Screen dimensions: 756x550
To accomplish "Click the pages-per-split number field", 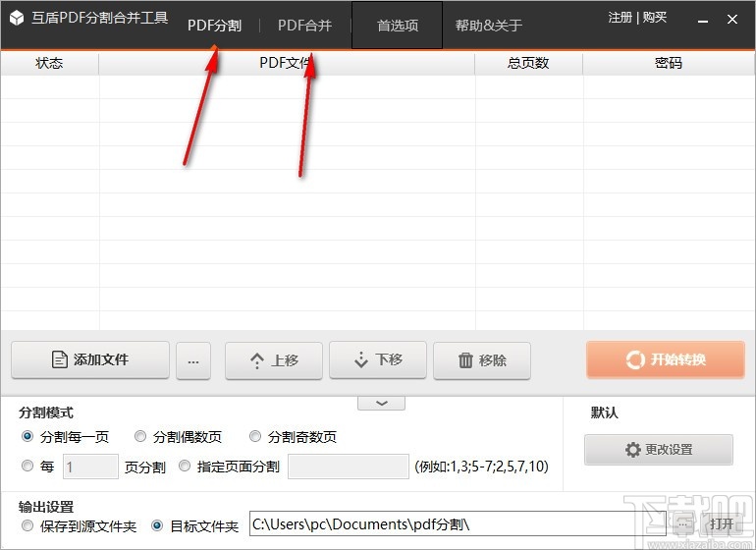I will pos(90,467).
